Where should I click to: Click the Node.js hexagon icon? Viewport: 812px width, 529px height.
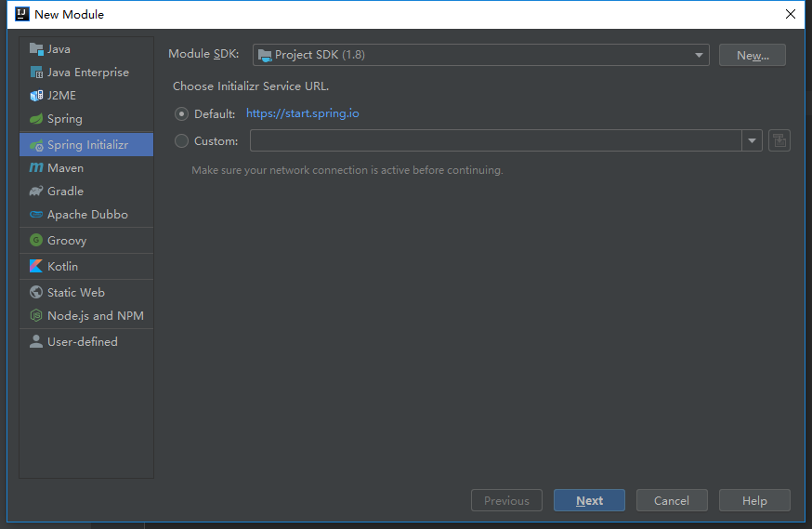point(36,315)
